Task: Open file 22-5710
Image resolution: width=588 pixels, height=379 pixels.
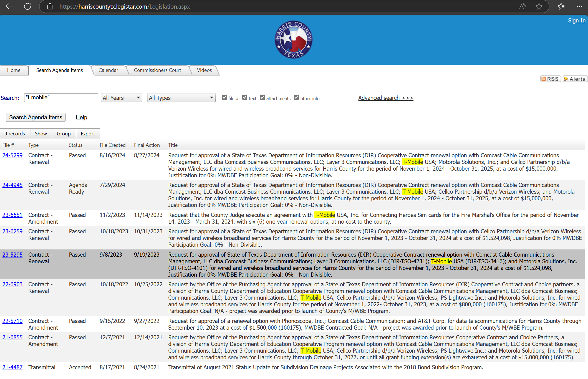Action: [x=12, y=321]
